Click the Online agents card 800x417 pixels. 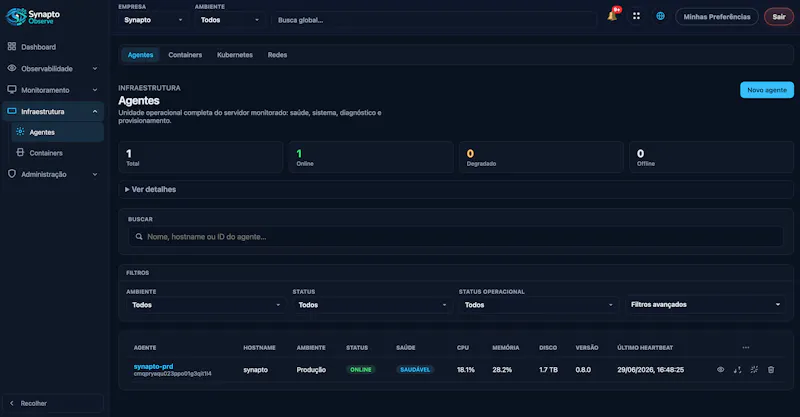pyautogui.click(x=371, y=157)
